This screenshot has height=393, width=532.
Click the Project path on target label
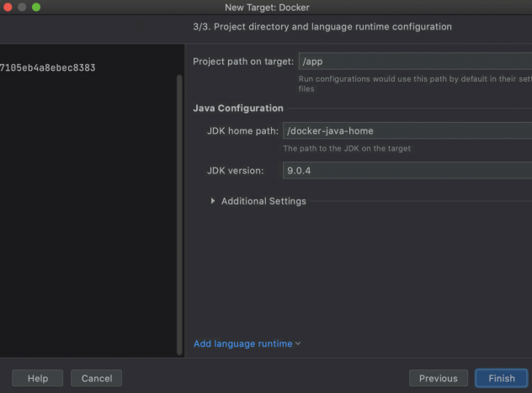(243, 61)
